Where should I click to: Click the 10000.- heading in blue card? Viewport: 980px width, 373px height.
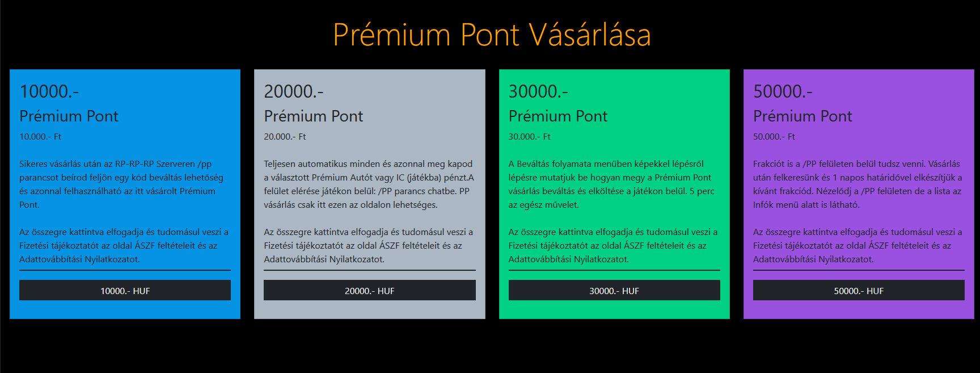[x=49, y=91]
